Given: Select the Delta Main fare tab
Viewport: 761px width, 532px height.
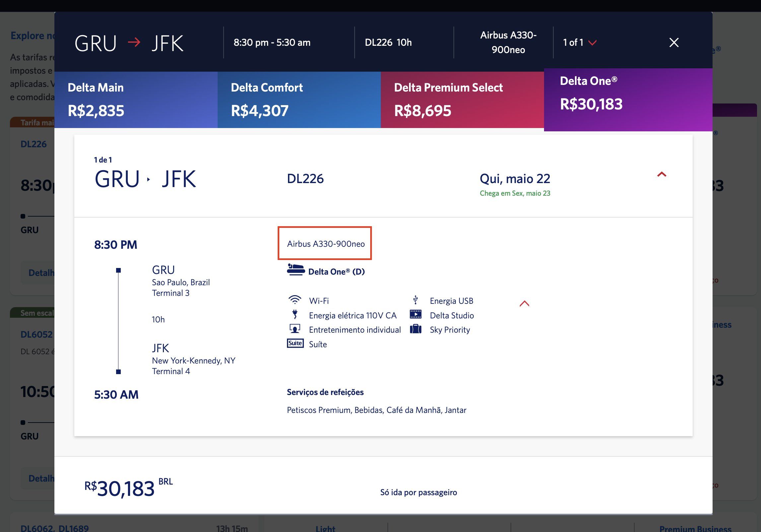Looking at the screenshot, I should (136, 100).
